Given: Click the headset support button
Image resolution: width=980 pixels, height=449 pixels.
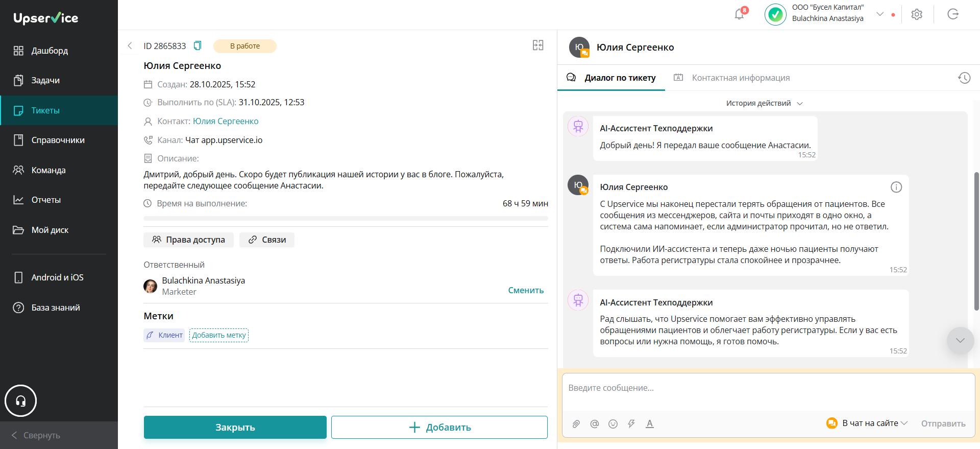Looking at the screenshot, I should point(20,401).
